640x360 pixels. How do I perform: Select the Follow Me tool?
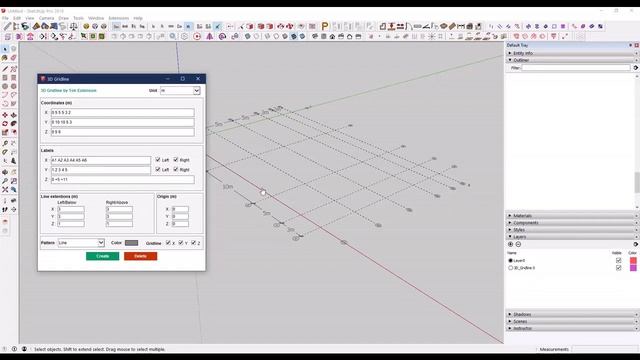coord(13,123)
